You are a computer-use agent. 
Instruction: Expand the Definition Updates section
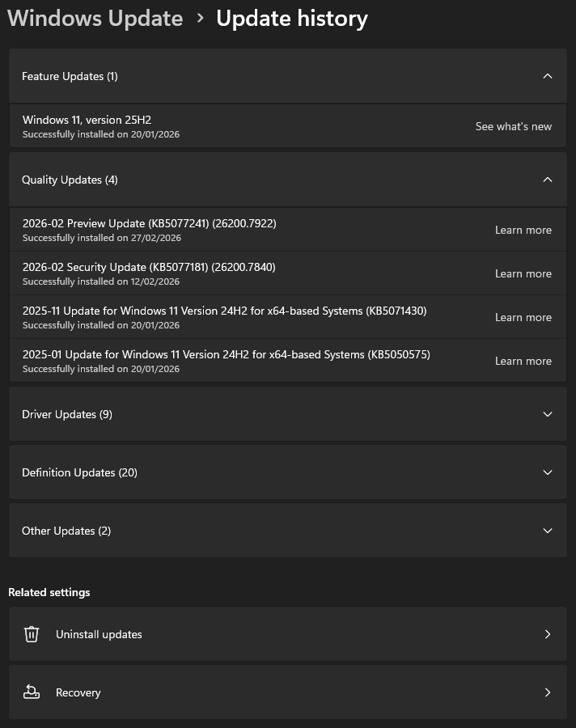tap(547, 472)
